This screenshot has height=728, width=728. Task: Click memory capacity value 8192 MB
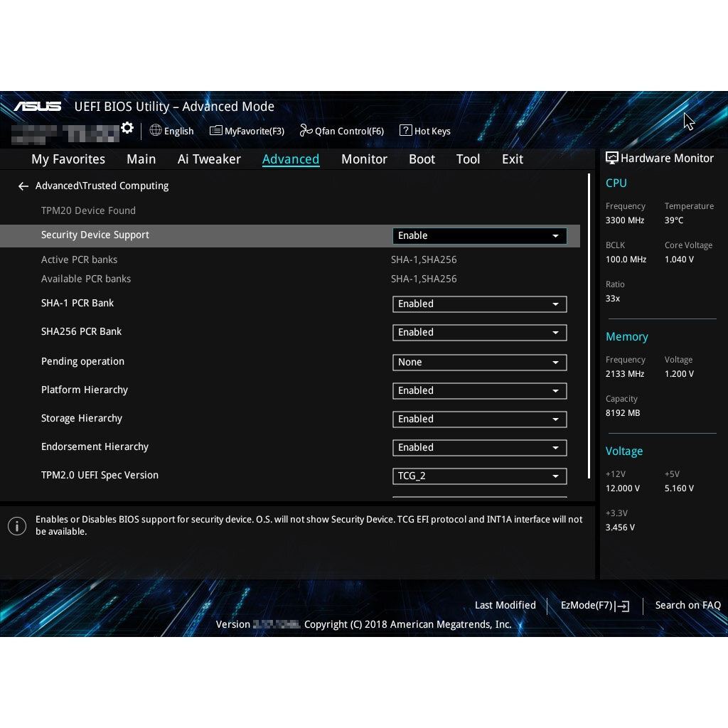click(x=623, y=413)
